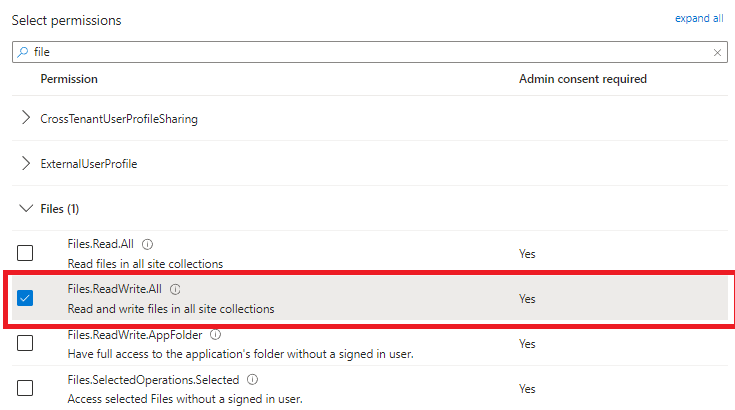Open info tooltip for Files.ReadWrite.AppFolder
This screenshot has height=410, width=735.
pyautogui.click(x=215, y=335)
